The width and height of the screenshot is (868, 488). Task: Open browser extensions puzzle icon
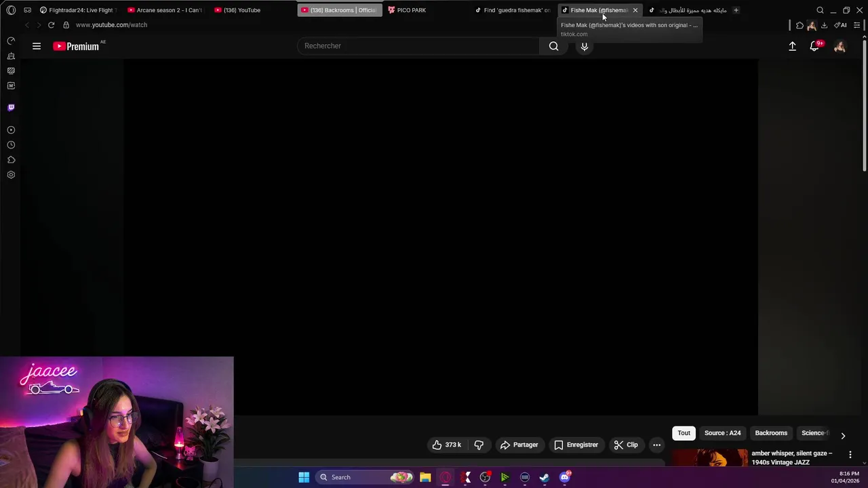pyautogui.click(x=800, y=25)
